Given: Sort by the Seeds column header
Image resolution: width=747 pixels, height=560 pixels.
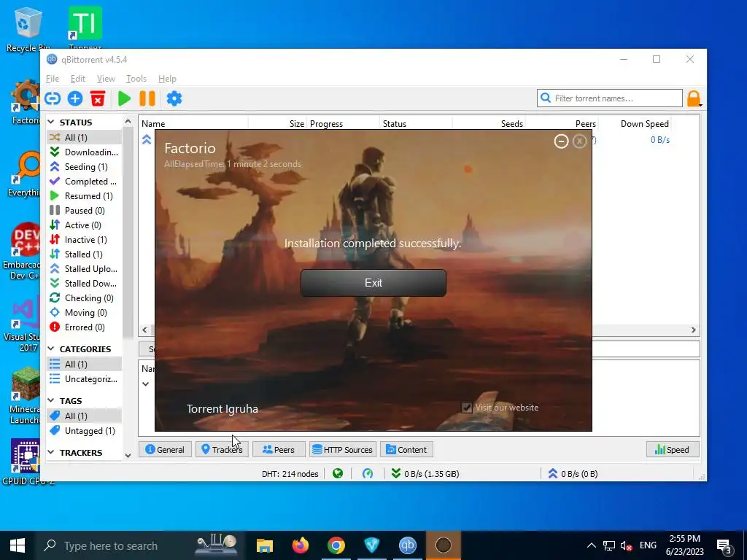Looking at the screenshot, I should point(489,124).
